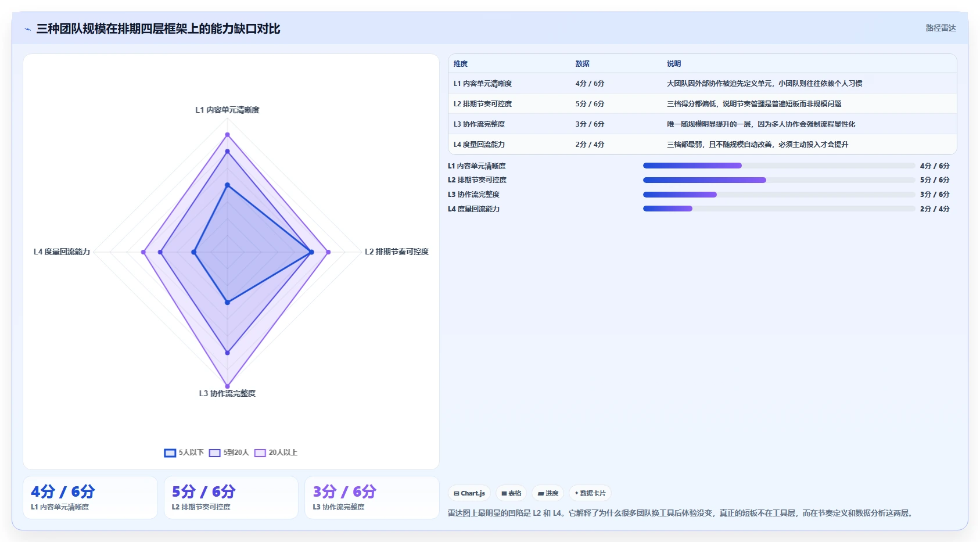The height and width of the screenshot is (542, 980).
Task: Click the 3分 / 6分 cell in the table
Action: tap(590, 124)
